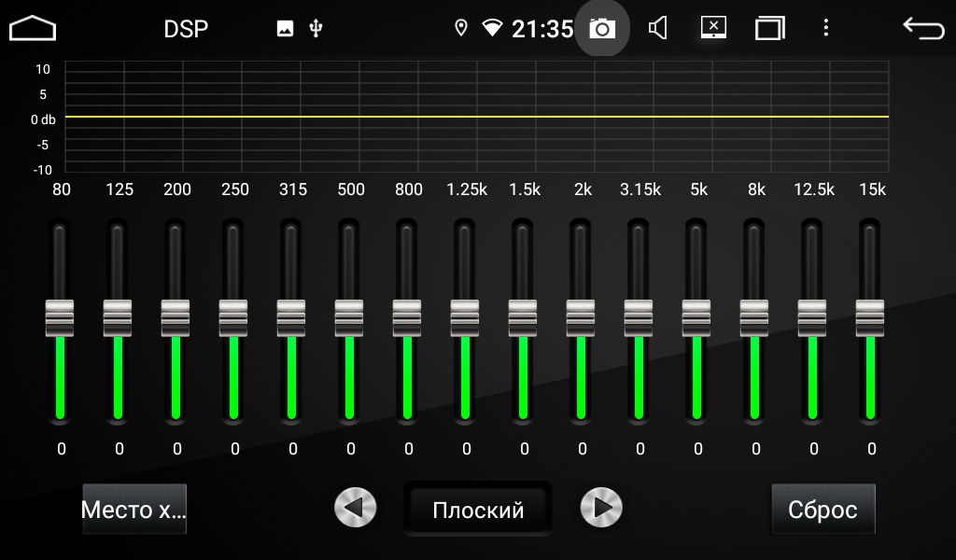Open the recent apps overview icon

770,29
